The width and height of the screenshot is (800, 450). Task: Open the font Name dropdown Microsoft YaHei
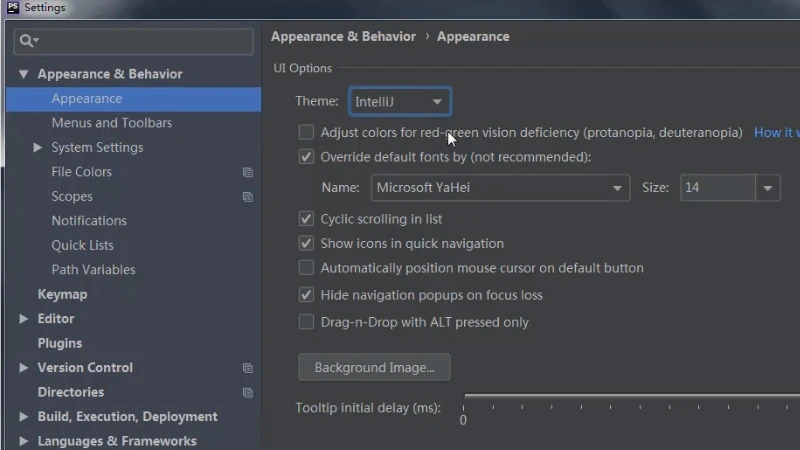[x=500, y=188]
